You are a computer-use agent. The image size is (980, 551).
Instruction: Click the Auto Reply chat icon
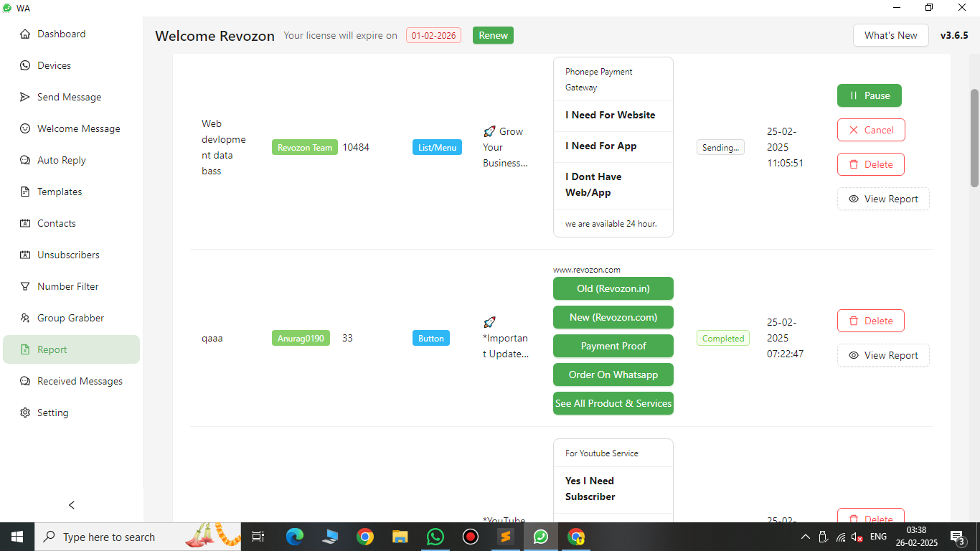tap(25, 160)
